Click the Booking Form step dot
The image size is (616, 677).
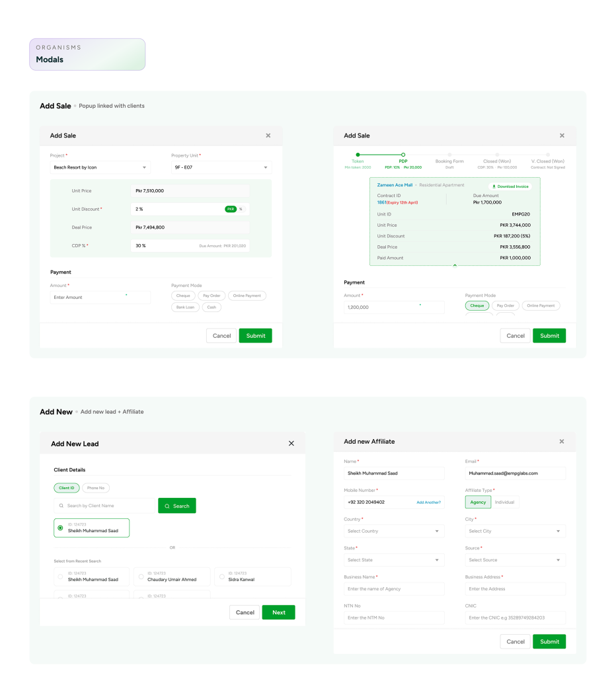449,155
